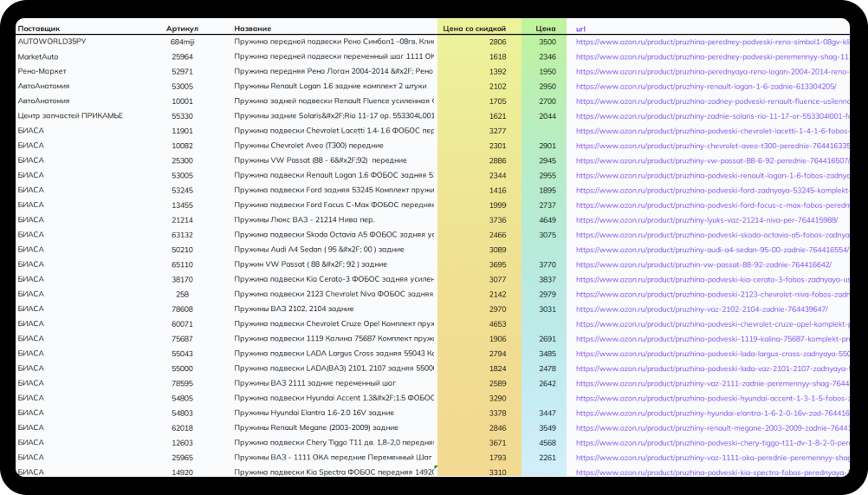
Task: Open the pruzhina-peredney-podveski-peremennyy-shag link
Action: tap(712, 57)
